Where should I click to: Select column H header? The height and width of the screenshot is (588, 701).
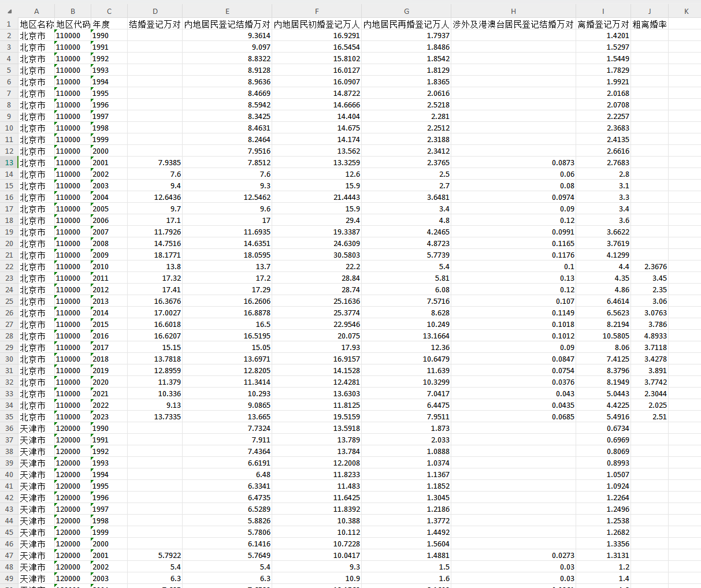coord(513,12)
